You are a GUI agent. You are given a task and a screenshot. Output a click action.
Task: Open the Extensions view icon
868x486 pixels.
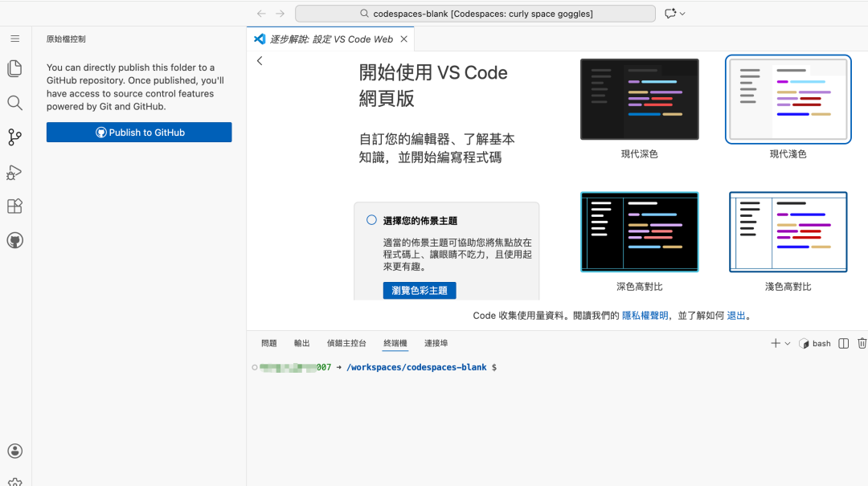pyautogui.click(x=15, y=206)
